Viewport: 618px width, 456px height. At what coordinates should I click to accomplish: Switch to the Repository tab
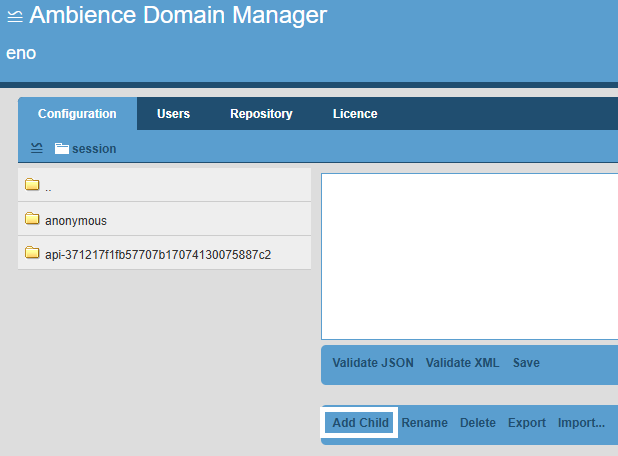coord(261,114)
